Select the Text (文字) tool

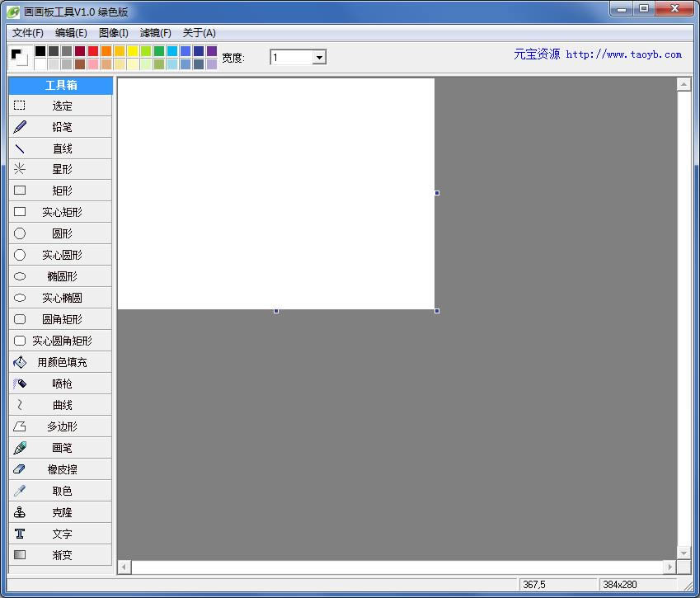[x=61, y=534]
